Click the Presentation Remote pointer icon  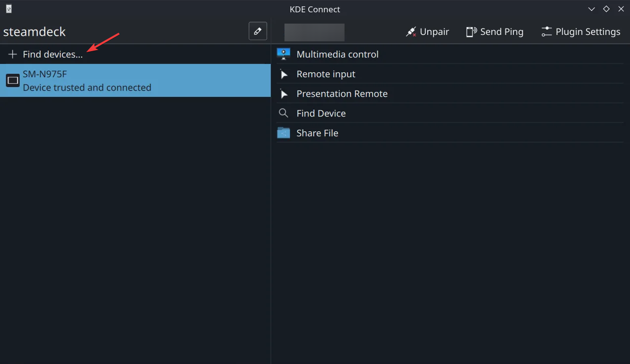[x=283, y=93]
